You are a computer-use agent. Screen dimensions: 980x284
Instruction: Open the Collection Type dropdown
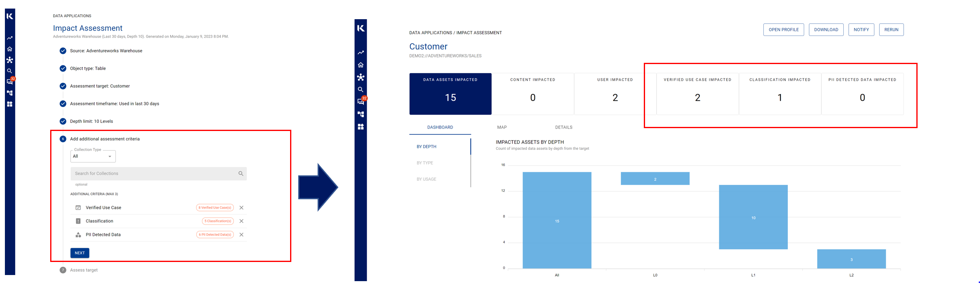[93, 156]
